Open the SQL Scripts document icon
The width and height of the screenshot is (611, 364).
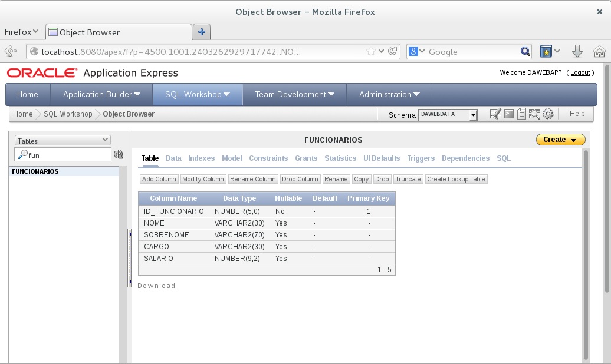(521, 114)
